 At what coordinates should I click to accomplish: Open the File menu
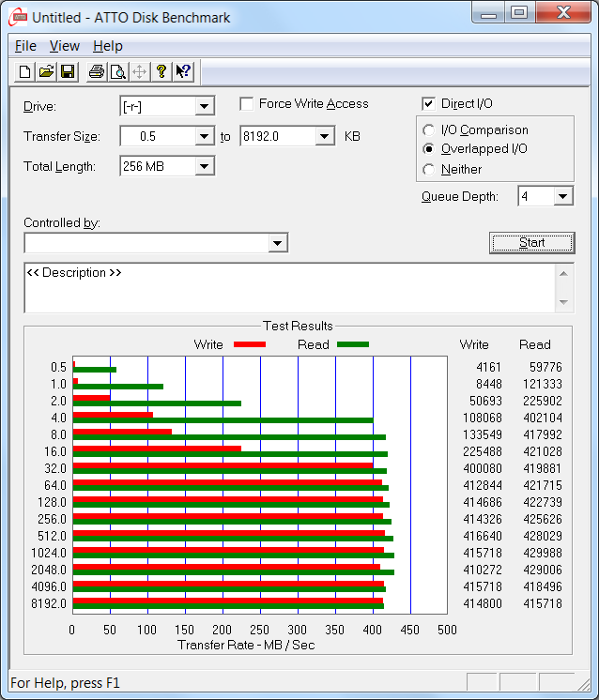pyautogui.click(x=25, y=46)
